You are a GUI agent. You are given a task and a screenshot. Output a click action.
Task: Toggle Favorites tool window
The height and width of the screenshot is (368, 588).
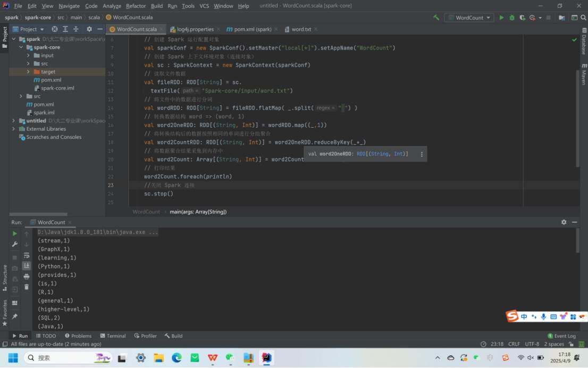pyautogui.click(x=4, y=313)
